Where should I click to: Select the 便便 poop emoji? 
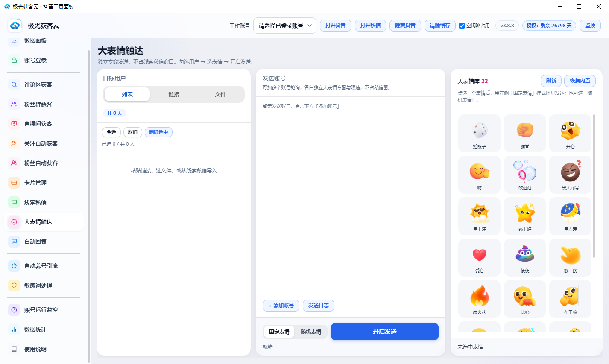click(525, 257)
